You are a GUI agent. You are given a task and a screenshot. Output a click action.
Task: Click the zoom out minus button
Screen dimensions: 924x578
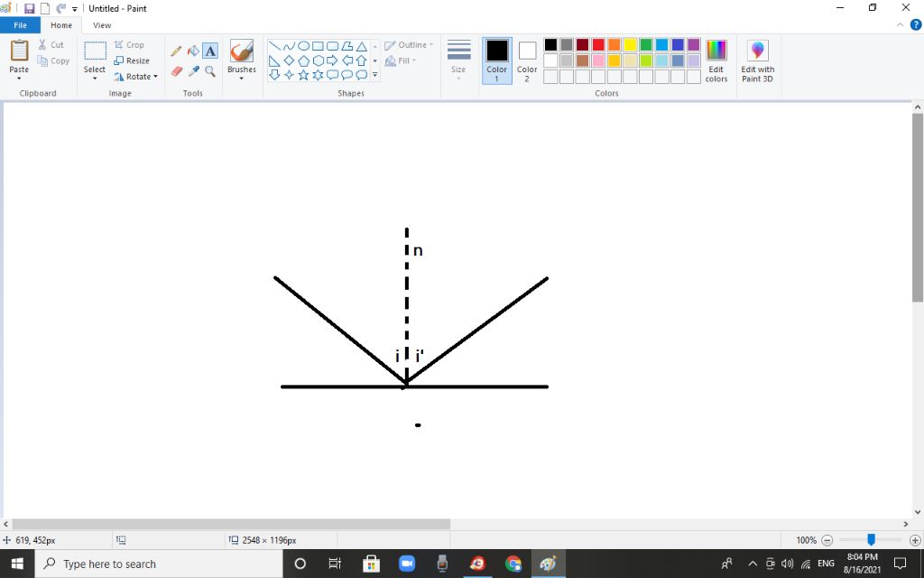(827, 540)
